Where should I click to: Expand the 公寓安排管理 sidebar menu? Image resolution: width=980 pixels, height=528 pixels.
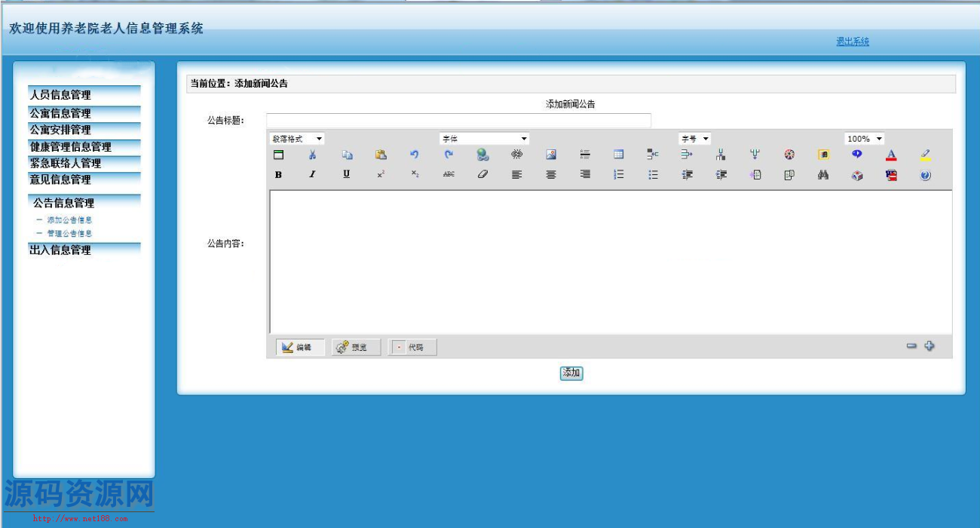pyautogui.click(x=60, y=130)
